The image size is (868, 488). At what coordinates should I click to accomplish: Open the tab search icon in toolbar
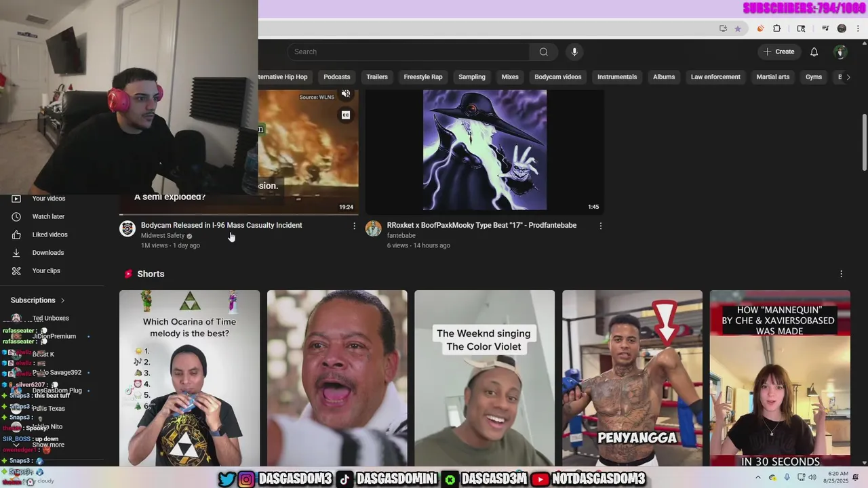tap(801, 28)
